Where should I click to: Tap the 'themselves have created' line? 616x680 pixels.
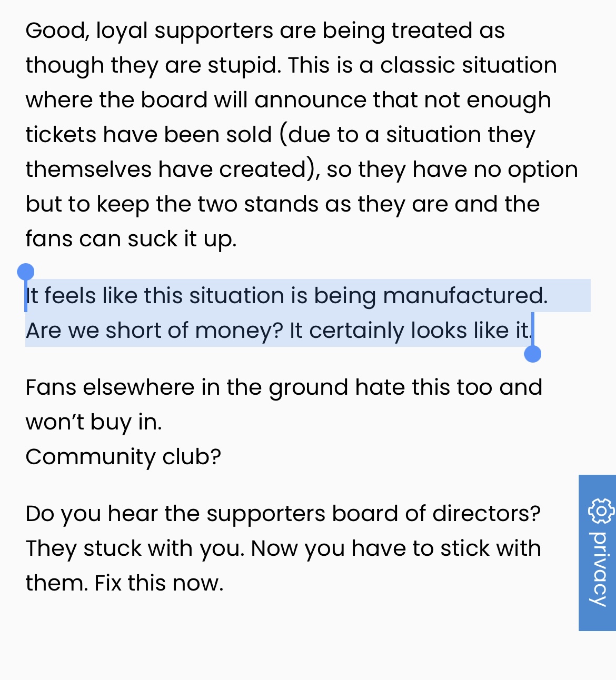(x=302, y=169)
